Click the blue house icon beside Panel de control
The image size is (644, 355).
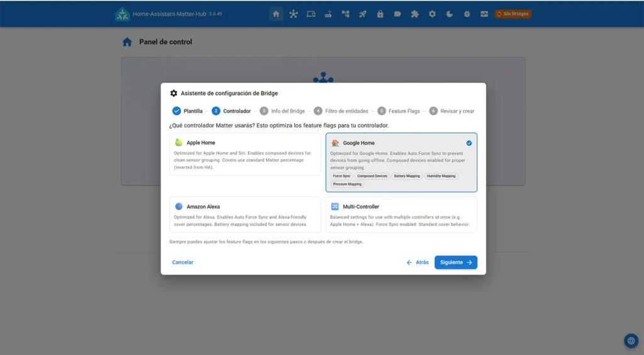coord(127,42)
